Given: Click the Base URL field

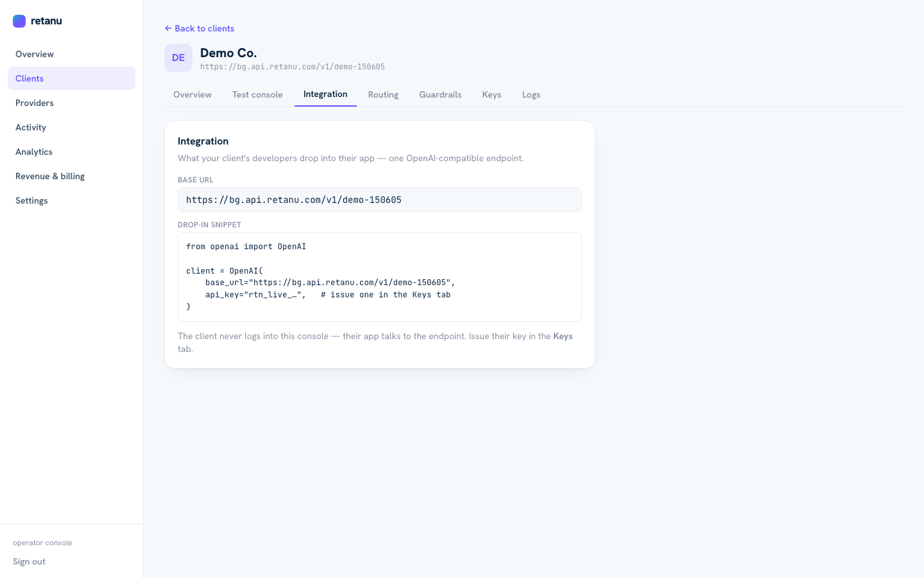Looking at the screenshot, I should point(380,200).
